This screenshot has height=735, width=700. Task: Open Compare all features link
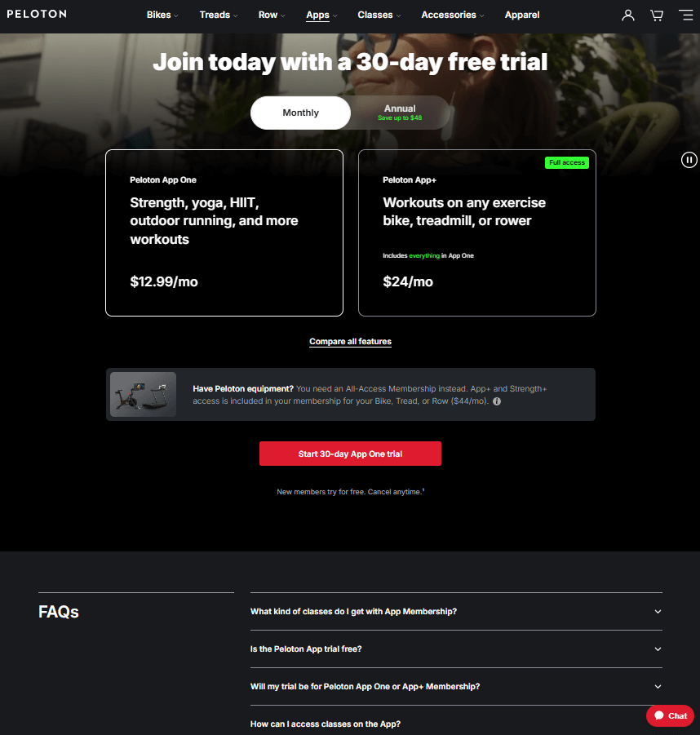(x=350, y=341)
